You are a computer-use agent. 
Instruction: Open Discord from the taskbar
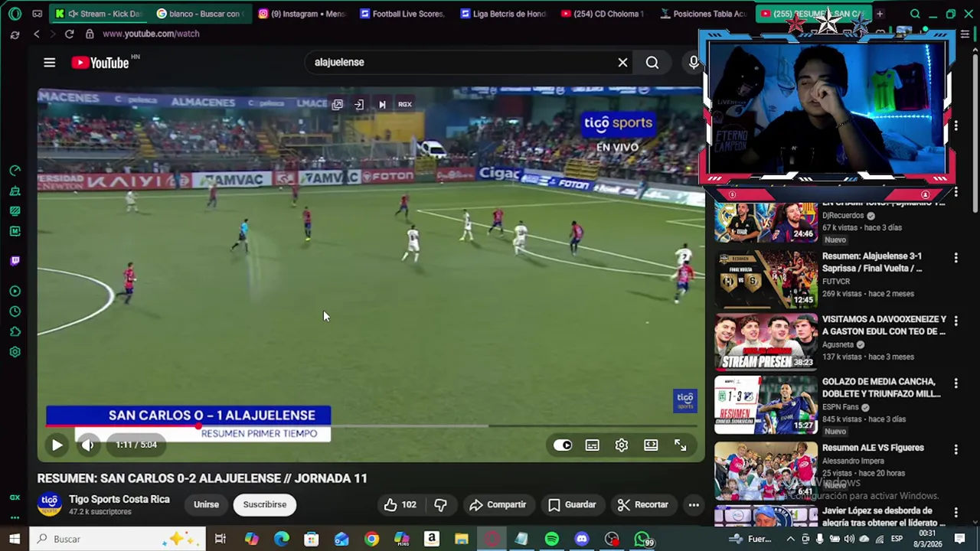582,539
